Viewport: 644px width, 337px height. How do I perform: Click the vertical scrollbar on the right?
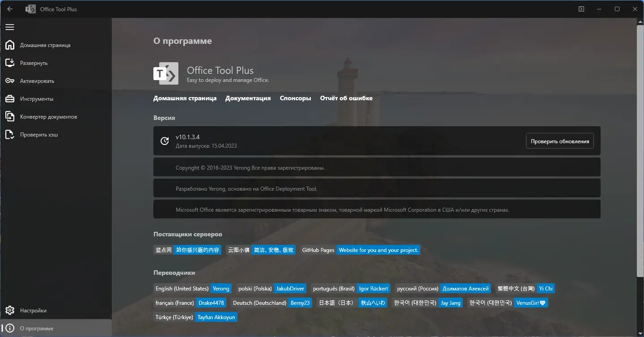click(640, 150)
